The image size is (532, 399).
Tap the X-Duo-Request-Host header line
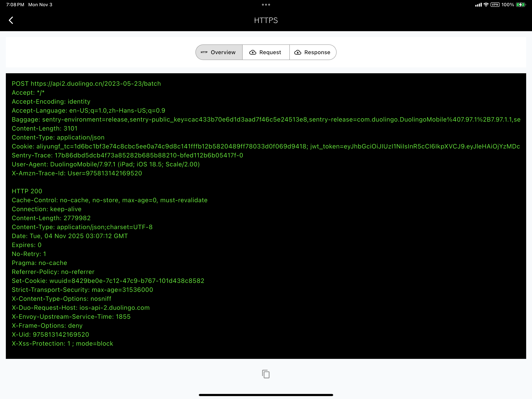pos(81,308)
